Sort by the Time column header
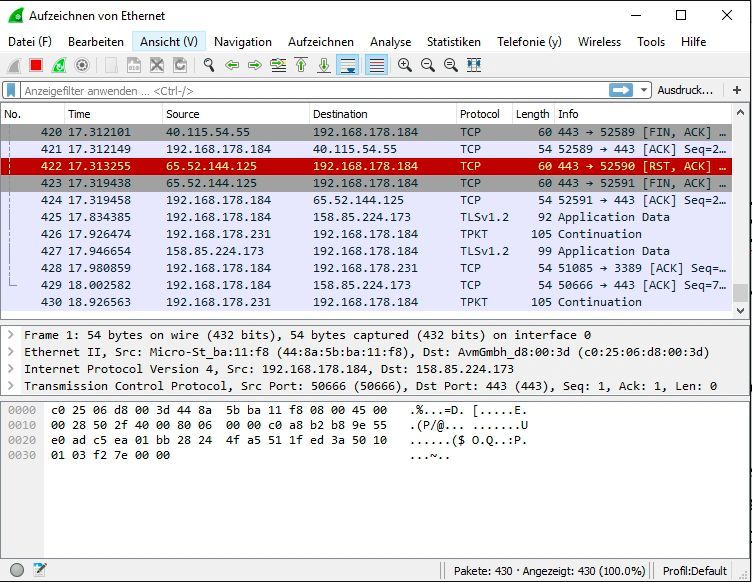752x582 pixels. click(x=113, y=114)
